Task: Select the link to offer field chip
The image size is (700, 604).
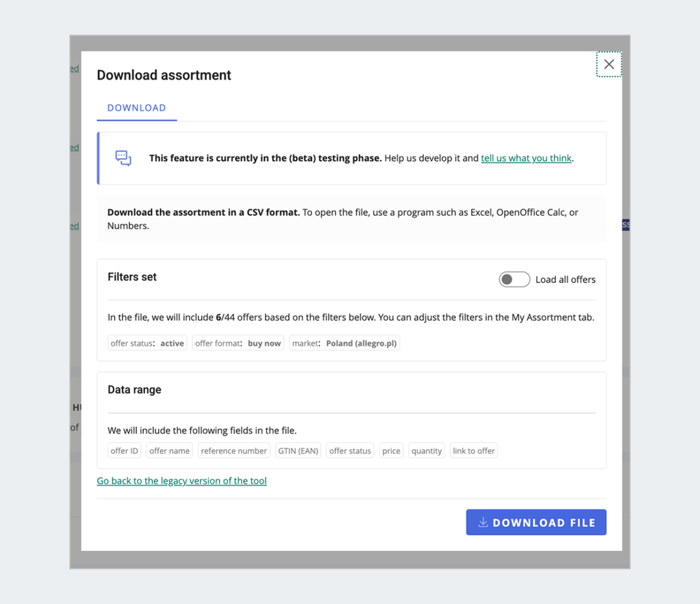Action: [474, 451]
